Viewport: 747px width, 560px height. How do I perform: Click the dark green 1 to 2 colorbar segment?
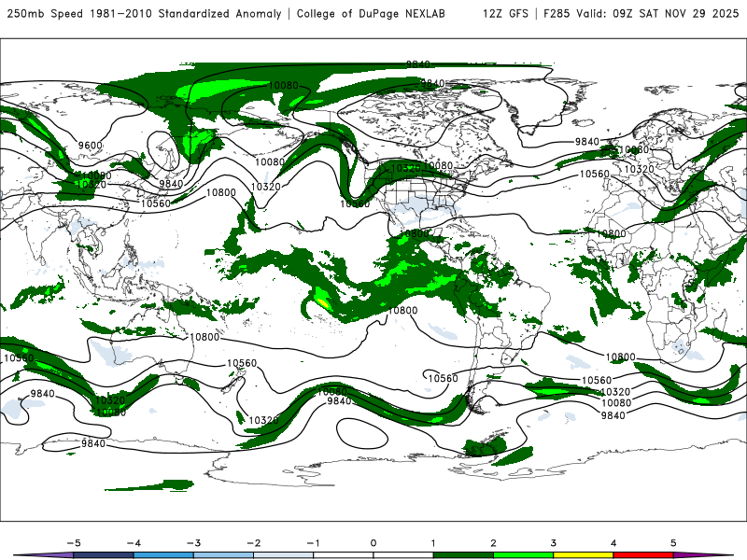(x=463, y=555)
